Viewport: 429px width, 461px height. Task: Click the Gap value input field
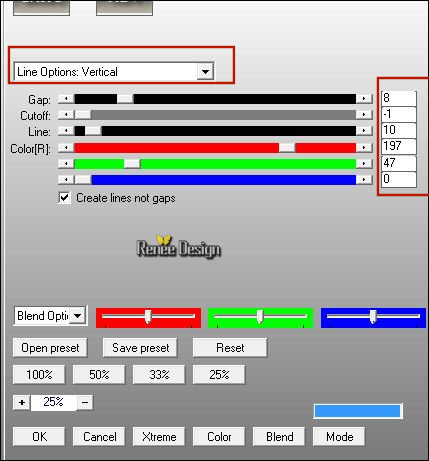pyautogui.click(x=399, y=98)
